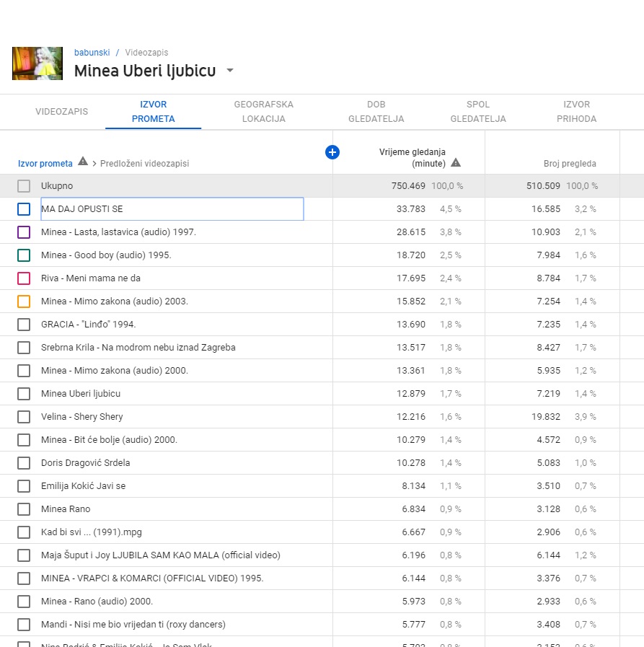Click 'Emilija Kokić Javi se' row title
Image resolution: width=644 pixels, height=647 pixels.
pos(84,486)
